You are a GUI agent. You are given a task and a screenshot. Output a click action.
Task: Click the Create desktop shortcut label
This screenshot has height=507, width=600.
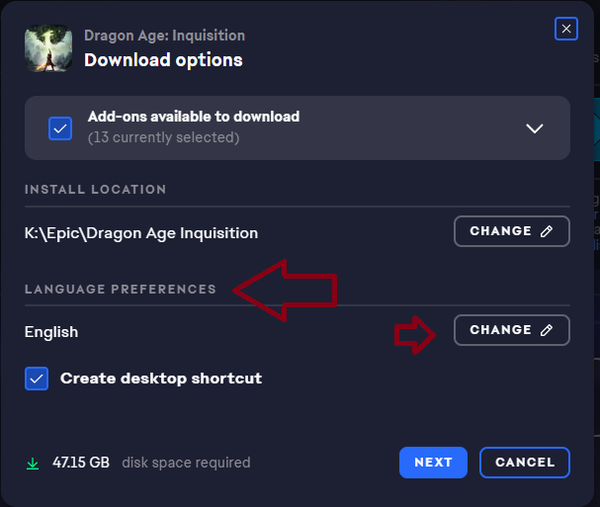tap(161, 379)
